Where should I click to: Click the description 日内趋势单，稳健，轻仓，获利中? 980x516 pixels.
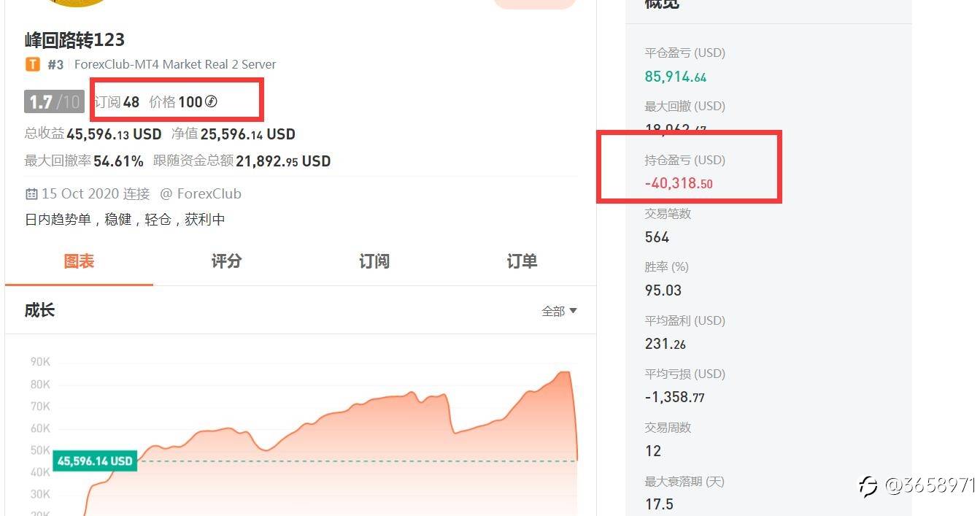[x=125, y=219]
